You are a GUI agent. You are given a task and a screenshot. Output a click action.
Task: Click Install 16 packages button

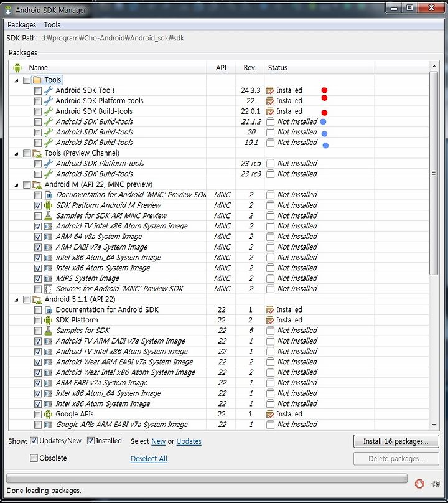(x=396, y=441)
